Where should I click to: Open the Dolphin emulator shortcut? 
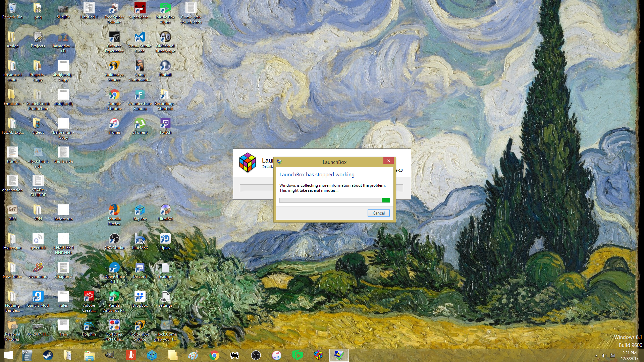point(89,328)
